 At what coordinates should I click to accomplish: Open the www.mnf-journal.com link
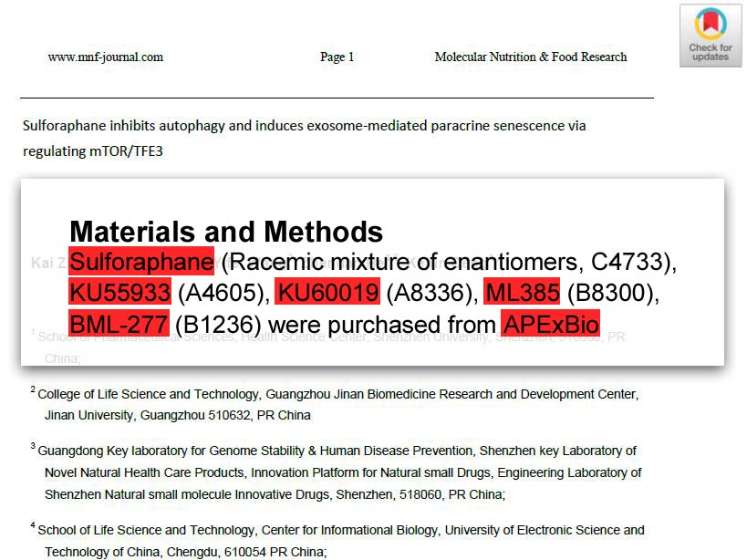point(105,57)
